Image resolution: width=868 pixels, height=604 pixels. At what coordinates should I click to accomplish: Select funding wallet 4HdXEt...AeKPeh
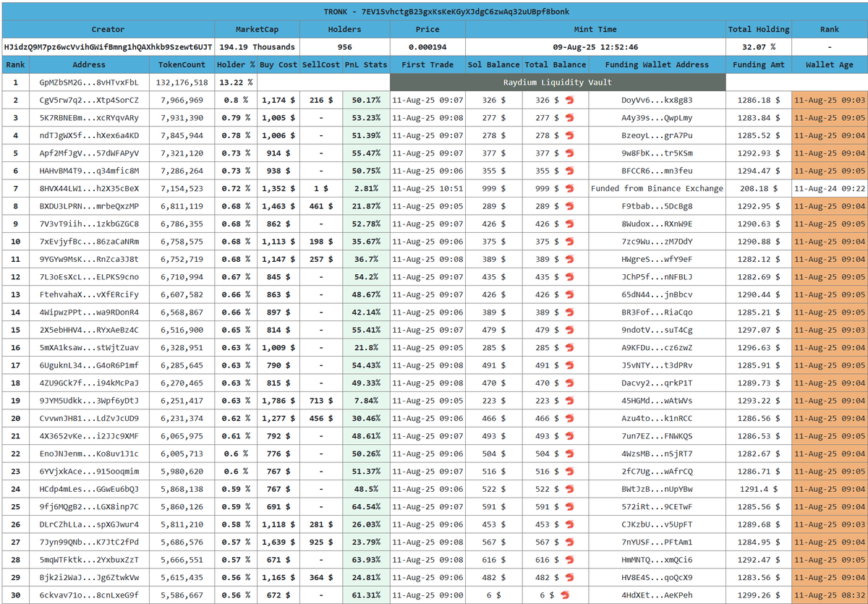657,595
